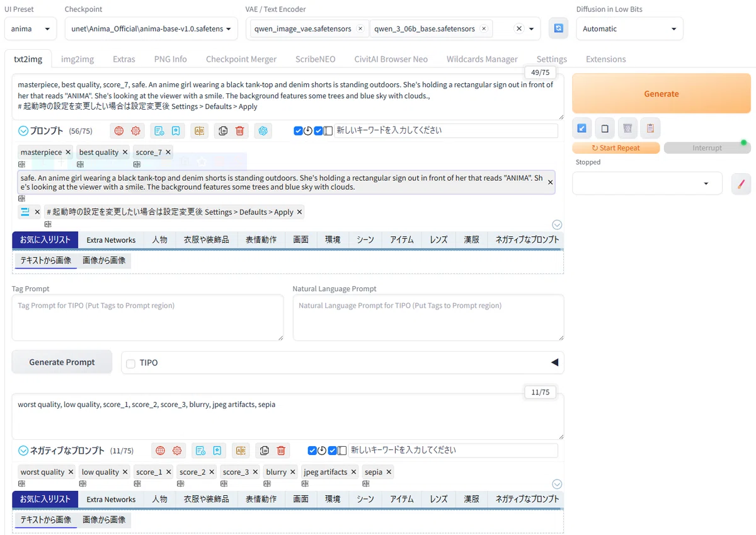Open the style editor with the pink brush icon
Image resolution: width=756 pixels, height=535 pixels.
(741, 184)
